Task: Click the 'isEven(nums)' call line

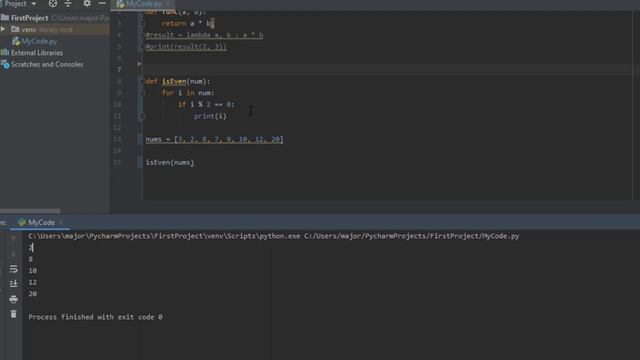Action: tap(170, 162)
